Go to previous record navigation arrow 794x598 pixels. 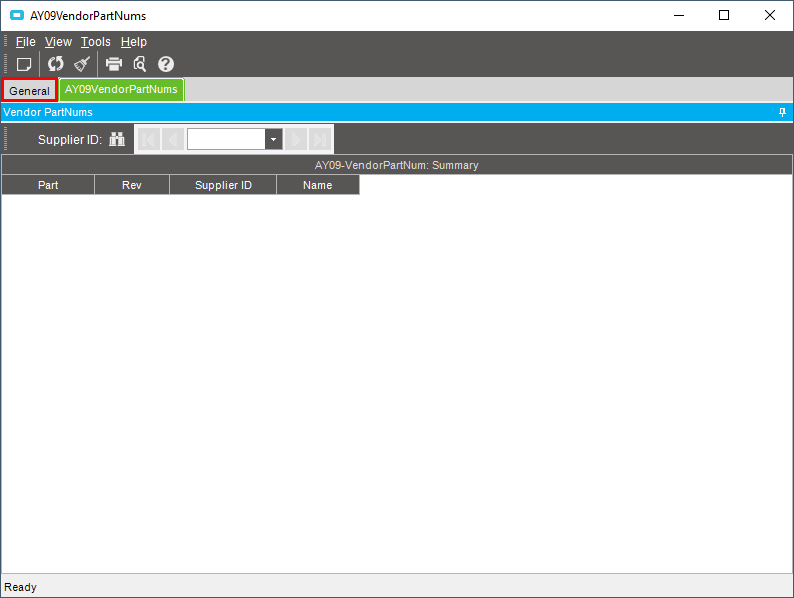173,139
